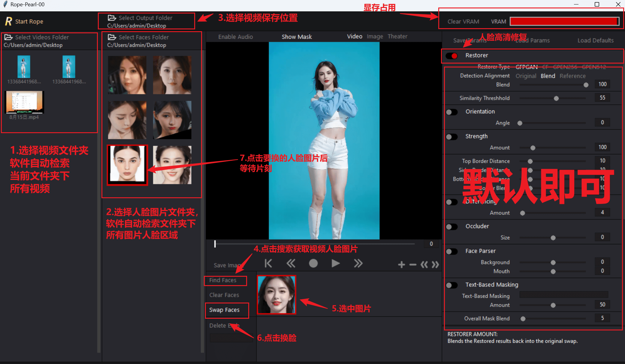Adjust the Blend slider handle
625x364 pixels.
pos(586,85)
